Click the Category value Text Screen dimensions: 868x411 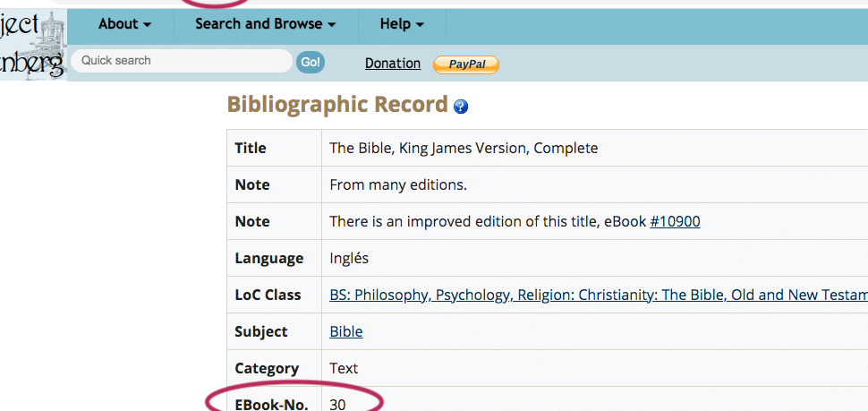tap(344, 368)
